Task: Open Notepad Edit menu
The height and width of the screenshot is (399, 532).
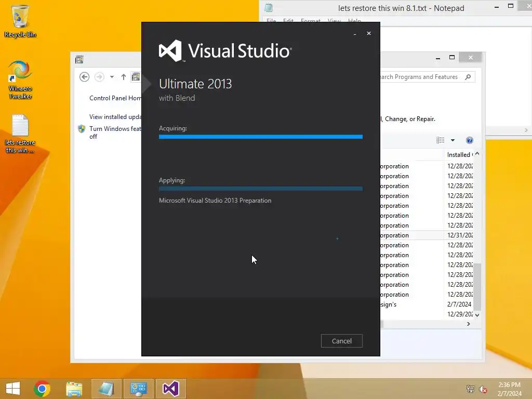Action: pos(288,21)
